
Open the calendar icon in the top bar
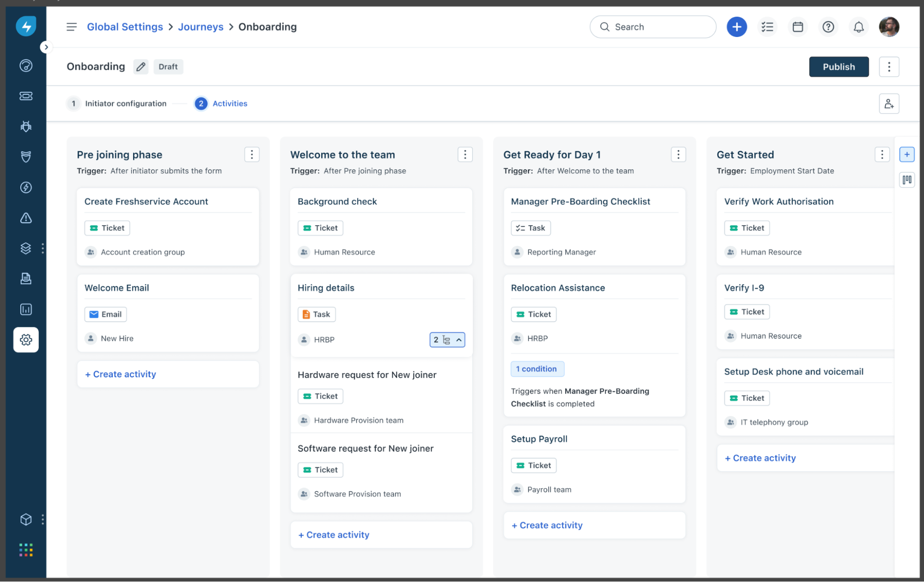[x=797, y=27]
